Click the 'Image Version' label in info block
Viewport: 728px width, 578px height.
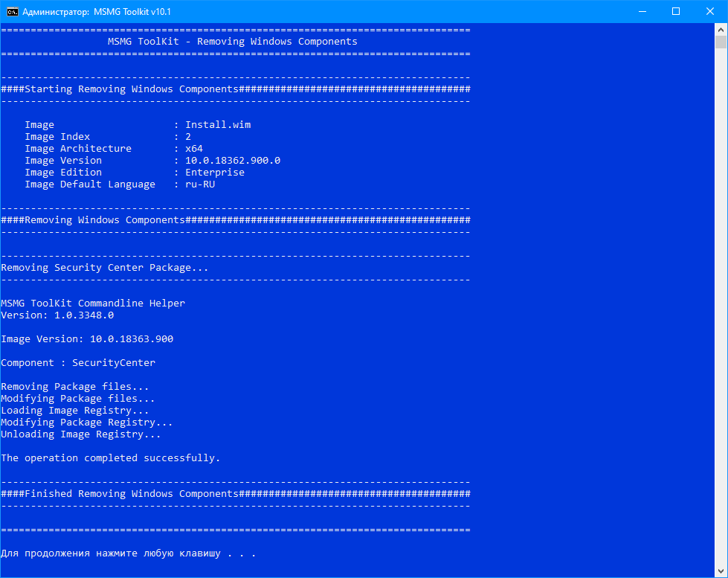tap(63, 160)
